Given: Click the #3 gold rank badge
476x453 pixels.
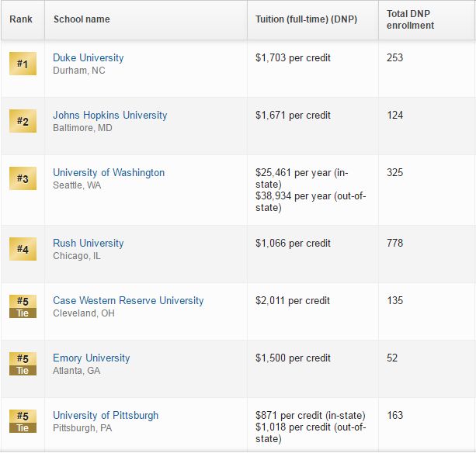Looking at the screenshot, I should click(x=23, y=178).
